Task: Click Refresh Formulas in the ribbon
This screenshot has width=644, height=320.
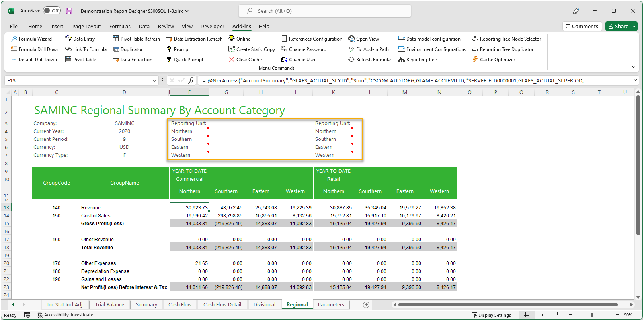Action: [x=370, y=60]
